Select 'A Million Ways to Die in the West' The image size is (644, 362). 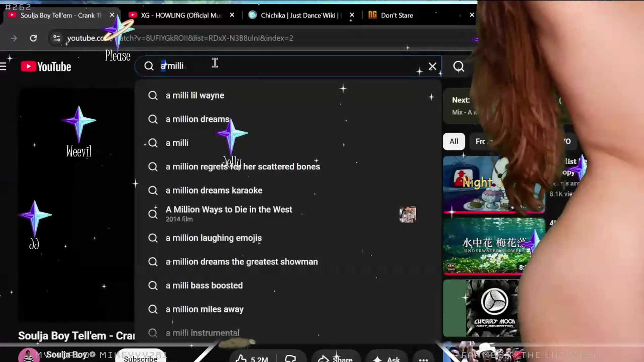[x=288, y=214]
